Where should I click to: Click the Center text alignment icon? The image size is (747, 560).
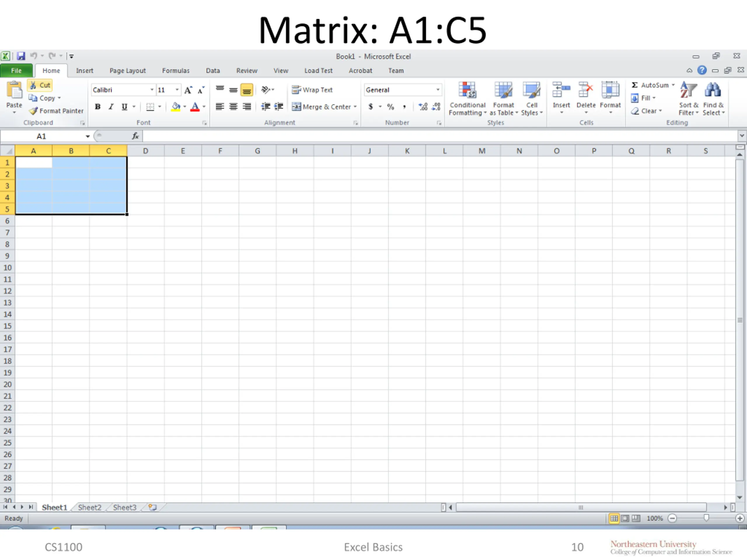[233, 107]
